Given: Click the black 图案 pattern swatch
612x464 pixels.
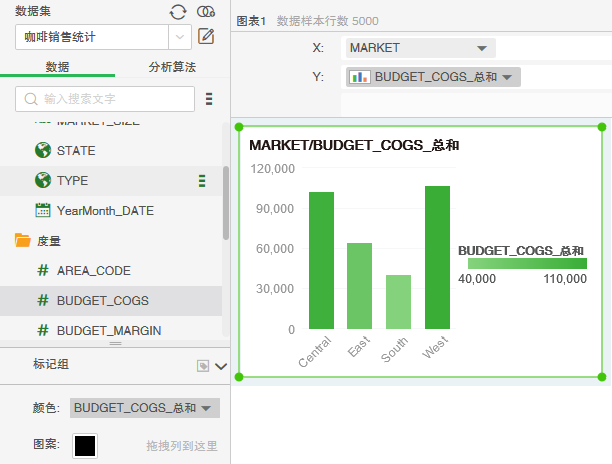Looking at the screenshot, I should click(x=85, y=445).
